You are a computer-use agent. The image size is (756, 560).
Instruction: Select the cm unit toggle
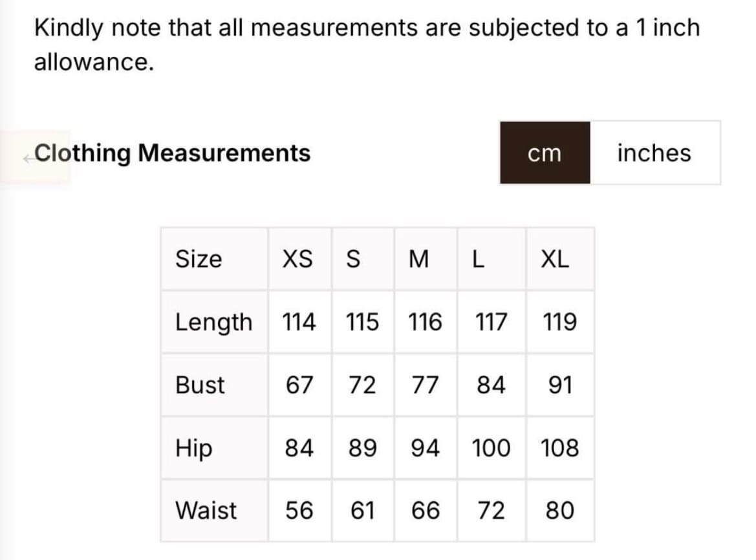click(x=545, y=153)
